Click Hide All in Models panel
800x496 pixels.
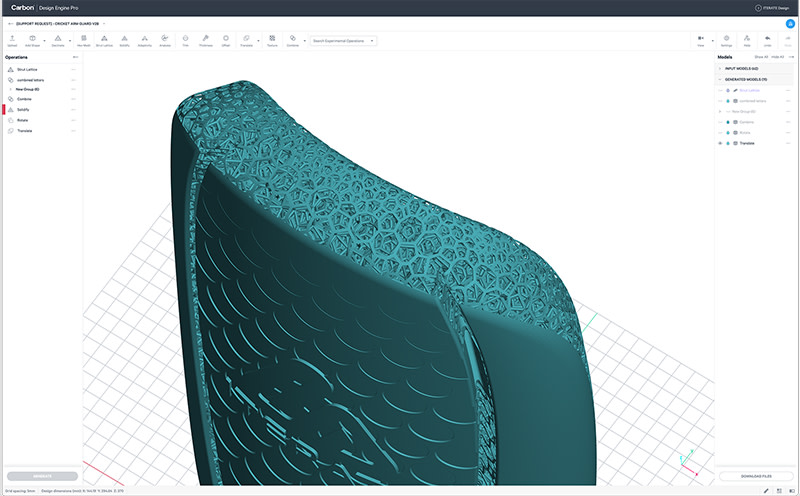coord(778,57)
